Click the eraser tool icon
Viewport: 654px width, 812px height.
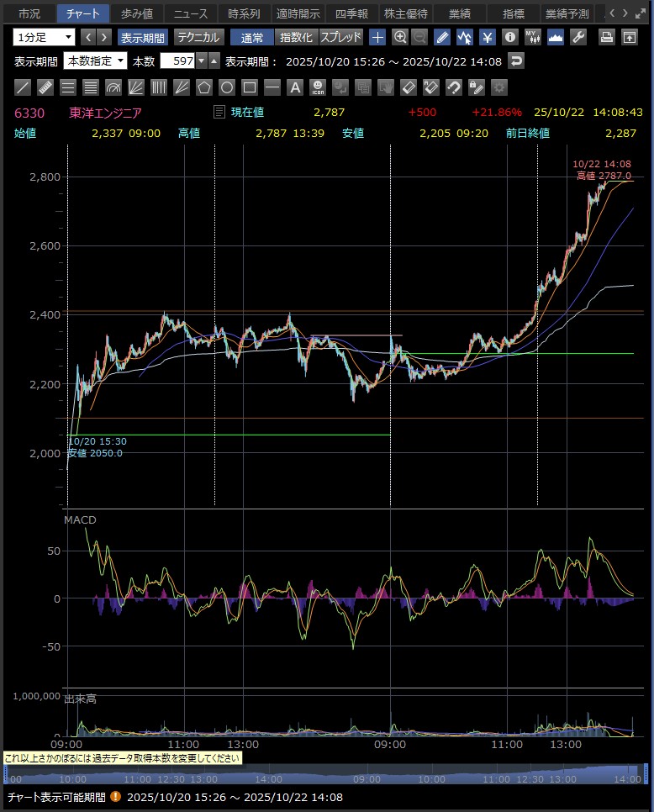coord(409,87)
